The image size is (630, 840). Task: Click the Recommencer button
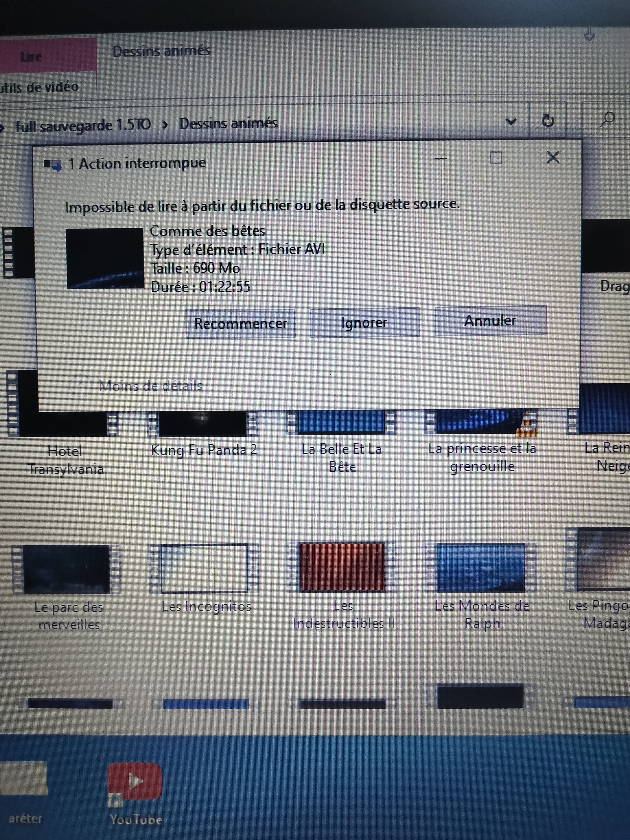click(240, 323)
